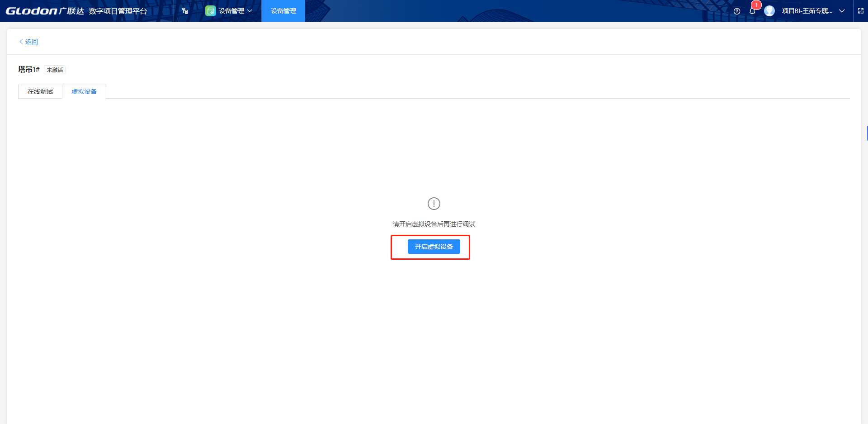This screenshot has width=868, height=424.
Task: Toggle fullscreen with the expand icon
Action: tap(861, 11)
